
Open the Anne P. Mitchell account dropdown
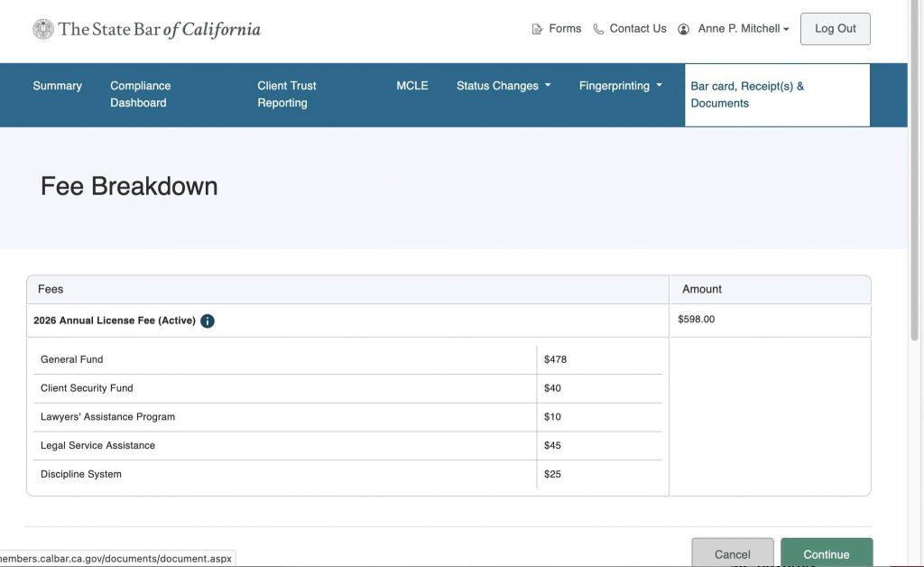click(744, 29)
